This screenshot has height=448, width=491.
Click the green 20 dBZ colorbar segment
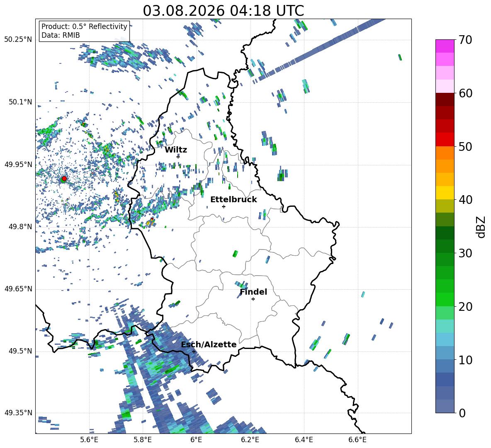445,299
